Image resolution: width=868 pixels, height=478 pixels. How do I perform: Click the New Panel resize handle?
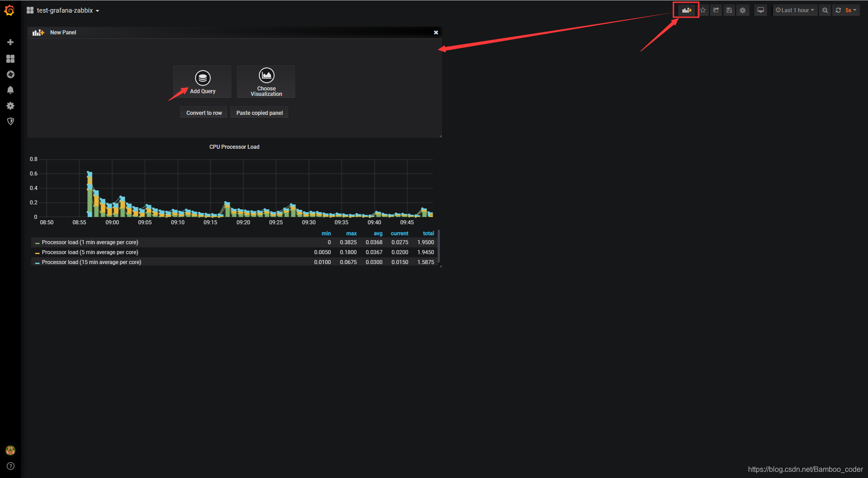(x=440, y=136)
